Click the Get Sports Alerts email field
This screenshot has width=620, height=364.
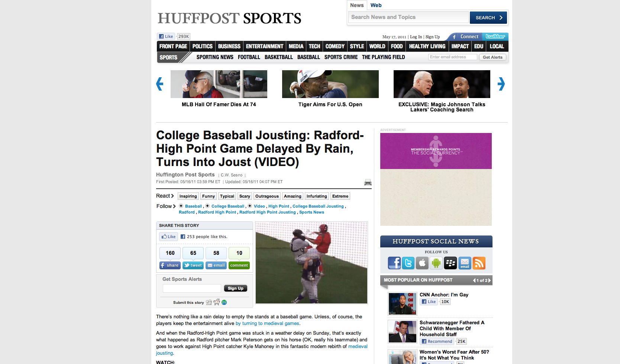click(192, 288)
